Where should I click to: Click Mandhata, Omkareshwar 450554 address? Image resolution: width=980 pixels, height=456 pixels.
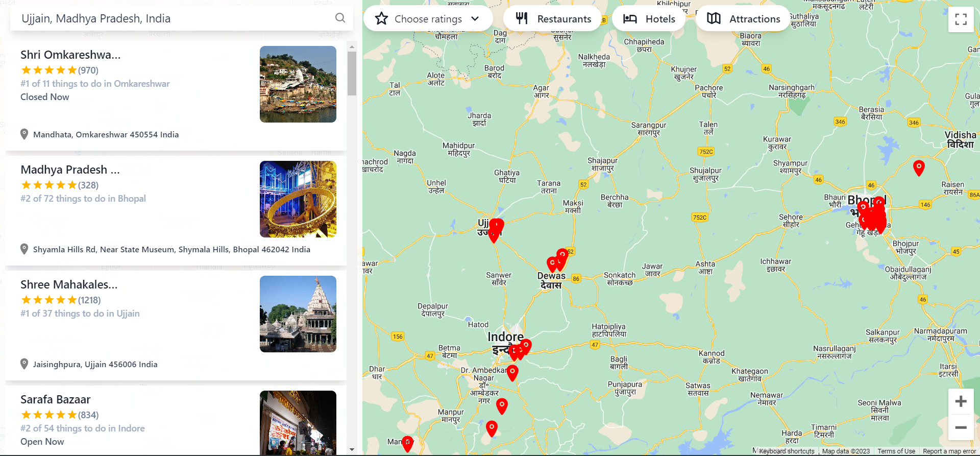coord(106,135)
